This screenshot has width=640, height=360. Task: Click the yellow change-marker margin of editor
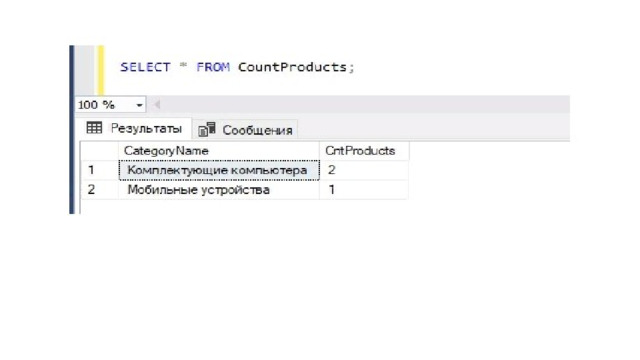coord(101,70)
